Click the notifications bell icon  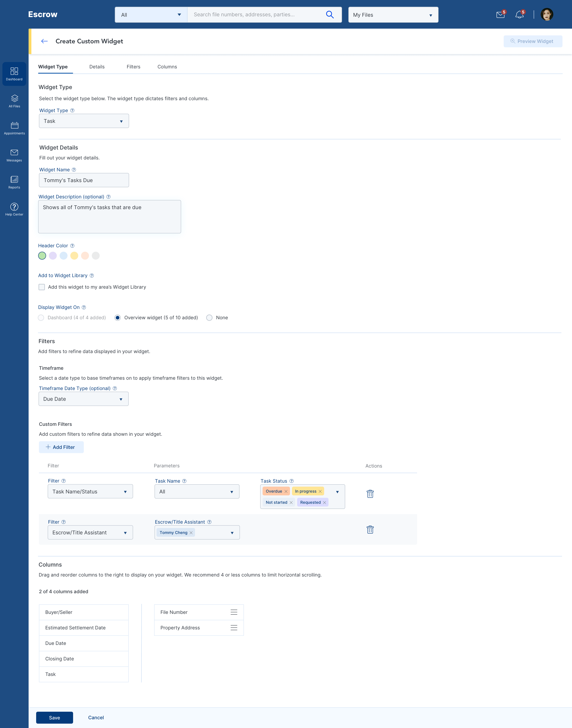coord(519,15)
